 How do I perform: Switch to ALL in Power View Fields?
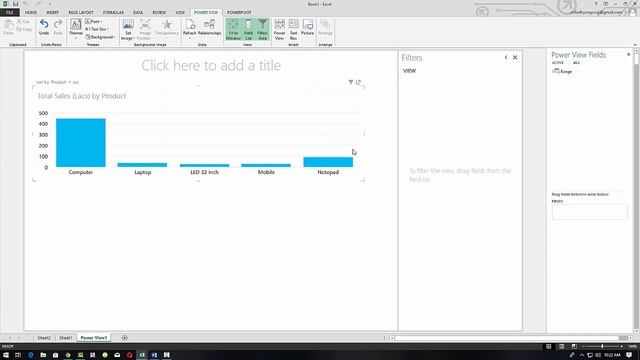click(576, 63)
